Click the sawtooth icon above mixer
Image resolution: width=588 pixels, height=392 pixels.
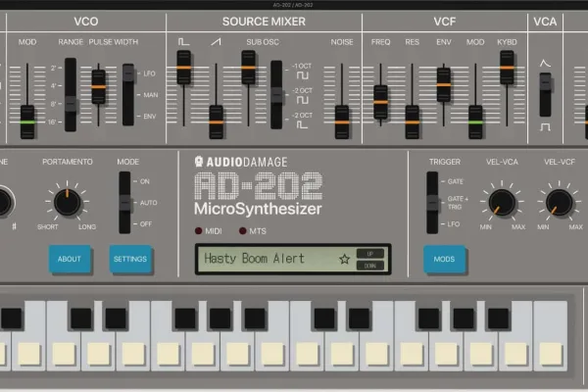[x=216, y=41]
